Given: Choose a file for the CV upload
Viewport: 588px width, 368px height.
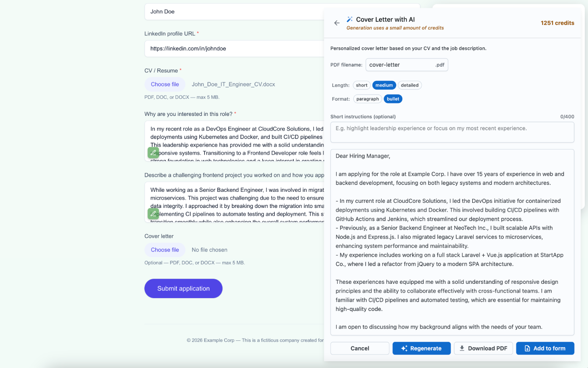Looking at the screenshot, I should (164, 84).
